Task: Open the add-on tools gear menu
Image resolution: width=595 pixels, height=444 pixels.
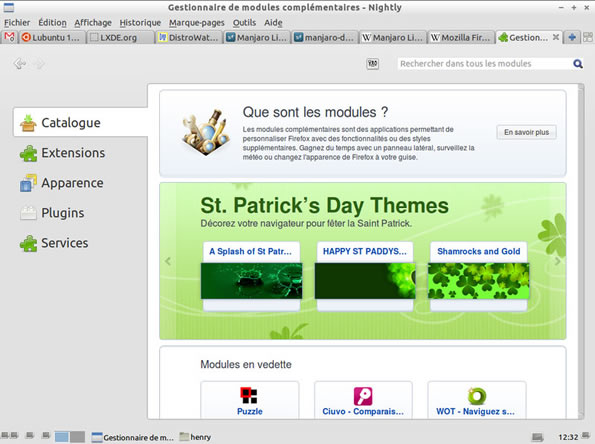Action: coord(373,64)
